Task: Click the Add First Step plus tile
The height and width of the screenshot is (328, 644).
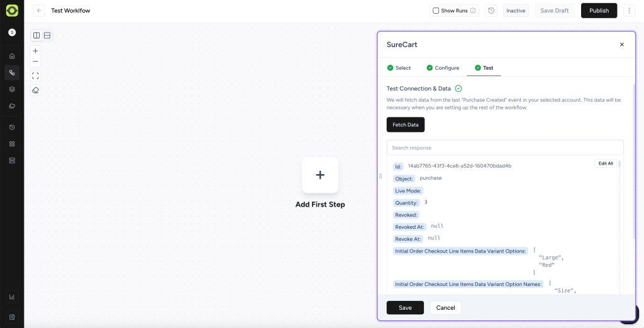Action: pyautogui.click(x=320, y=175)
